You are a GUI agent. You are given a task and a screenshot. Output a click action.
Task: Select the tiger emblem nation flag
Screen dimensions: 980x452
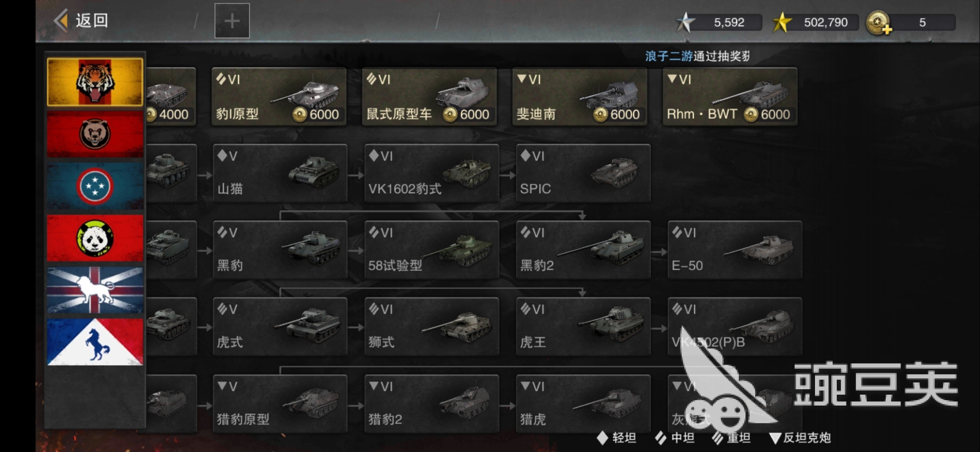click(x=95, y=82)
